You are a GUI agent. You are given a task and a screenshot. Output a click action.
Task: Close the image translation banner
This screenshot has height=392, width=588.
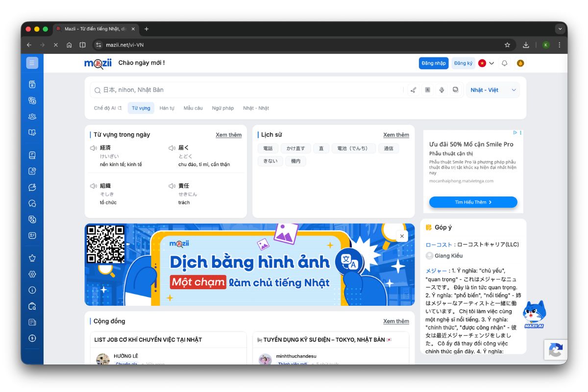402,236
